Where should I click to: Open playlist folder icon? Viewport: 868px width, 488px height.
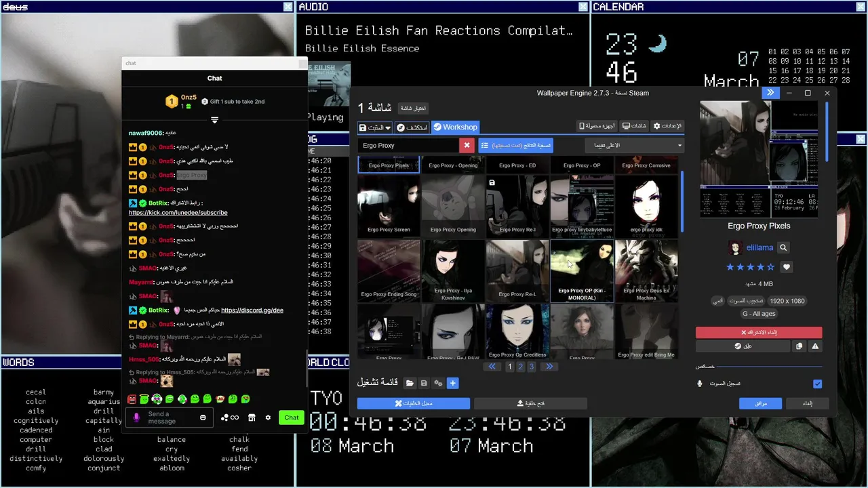[410, 384]
